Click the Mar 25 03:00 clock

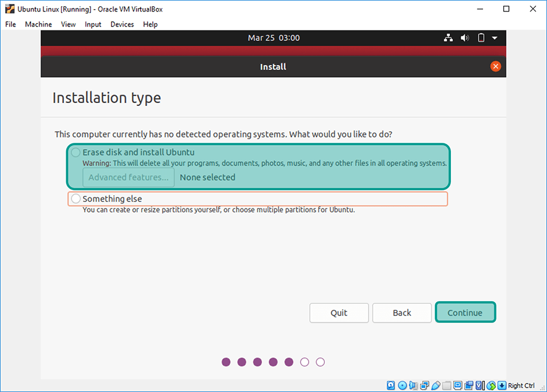coord(274,38)
